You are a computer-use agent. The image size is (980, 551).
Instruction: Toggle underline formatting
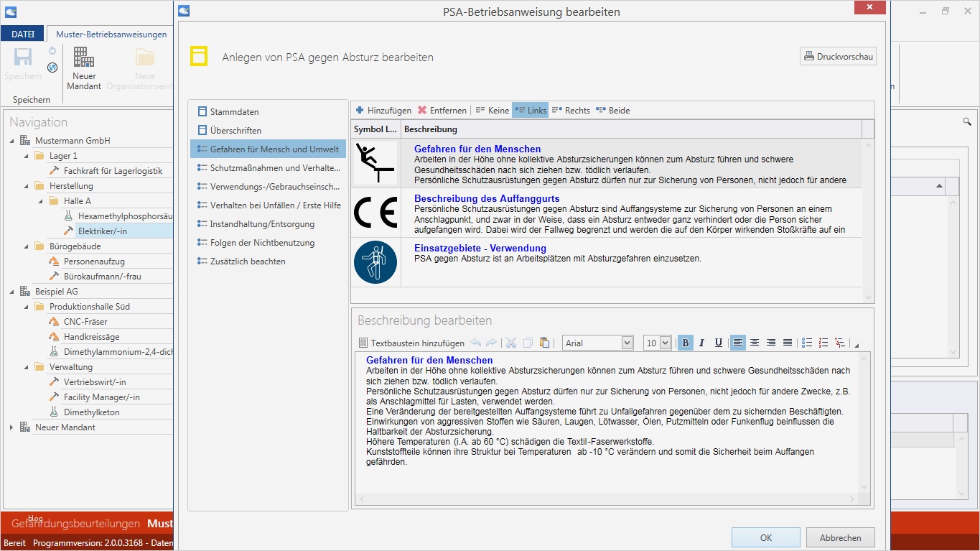(x=719, y=343)
